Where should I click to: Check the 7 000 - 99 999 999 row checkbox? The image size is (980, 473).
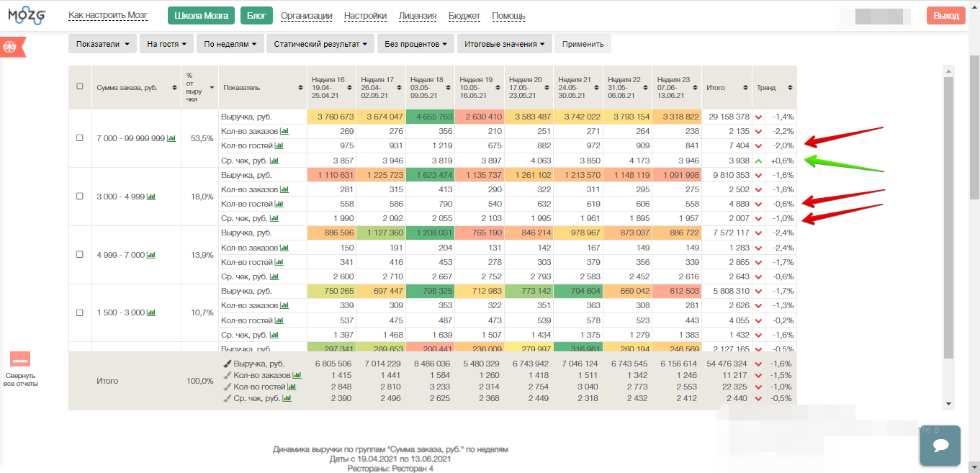coord(80,138)
